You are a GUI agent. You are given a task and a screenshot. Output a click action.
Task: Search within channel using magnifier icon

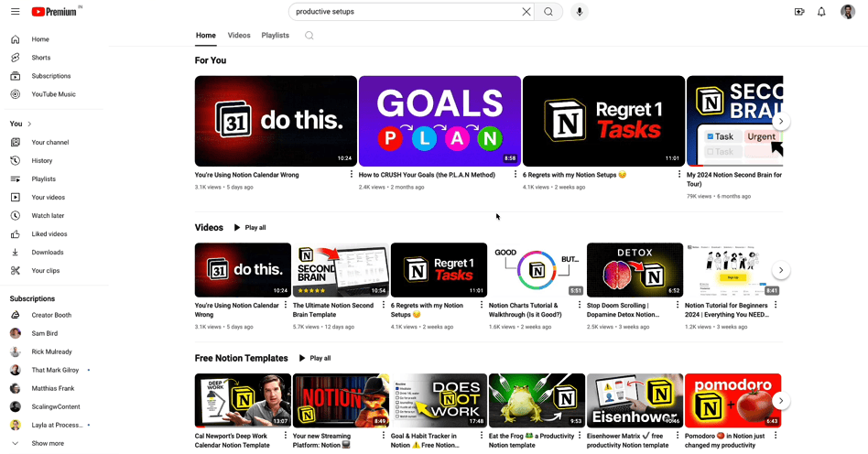point(309,36)
